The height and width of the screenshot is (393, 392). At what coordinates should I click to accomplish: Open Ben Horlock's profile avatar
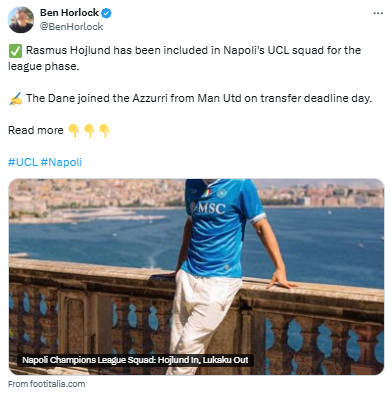click(21, 20)
